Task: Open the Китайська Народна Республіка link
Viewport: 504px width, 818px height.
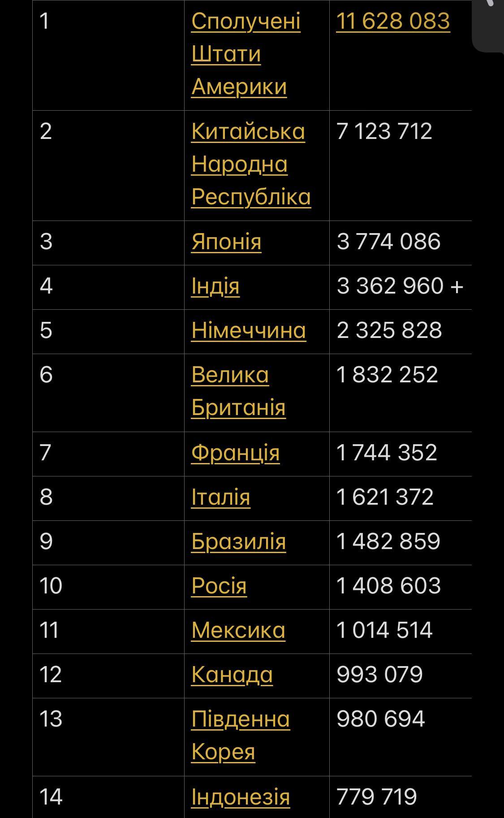Action: coord(250,164)
